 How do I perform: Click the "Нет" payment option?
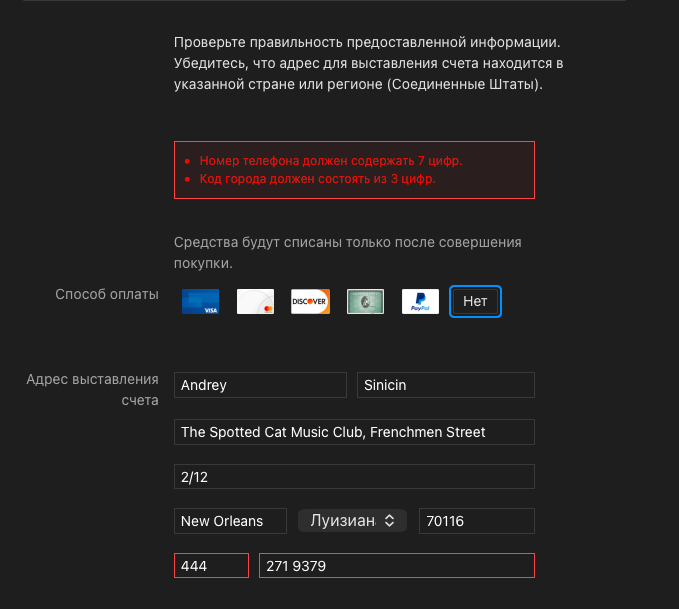(x=475, y=301)
